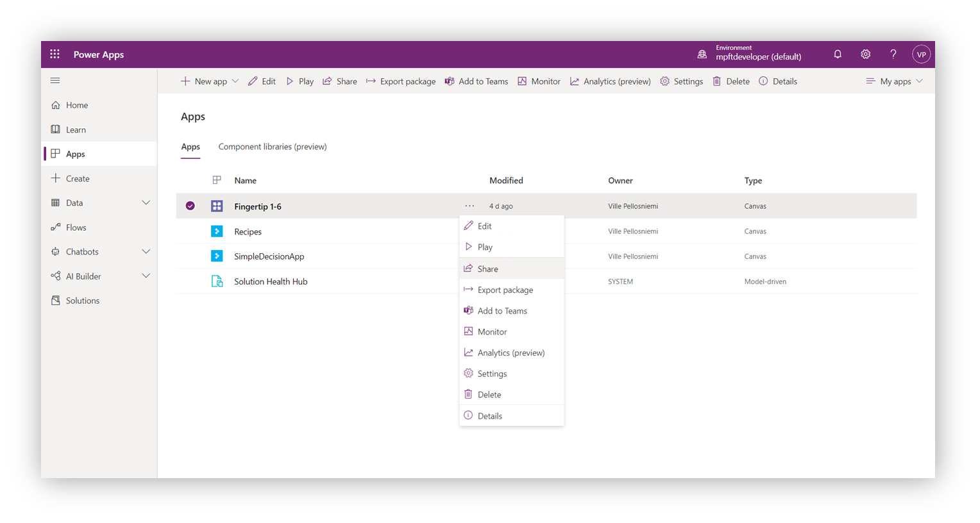Open the SimpleDecisionApp app name
The width and height of the screenshot is (980, 523).
[x=269, y=256]
